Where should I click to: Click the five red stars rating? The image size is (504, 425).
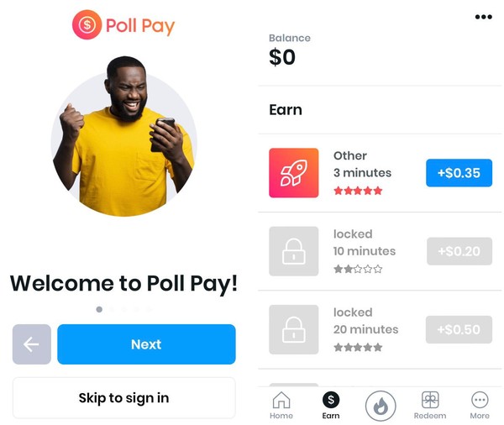[x=358, y=191]
